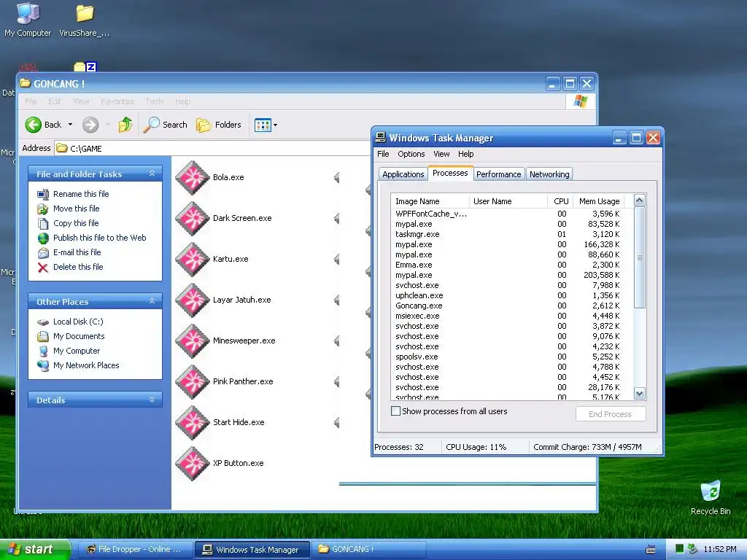Viewport: 747px width, 560px height.
Task: Select the XP Button.exe icon
Action: pyautogui.click(x=193, y=464)
